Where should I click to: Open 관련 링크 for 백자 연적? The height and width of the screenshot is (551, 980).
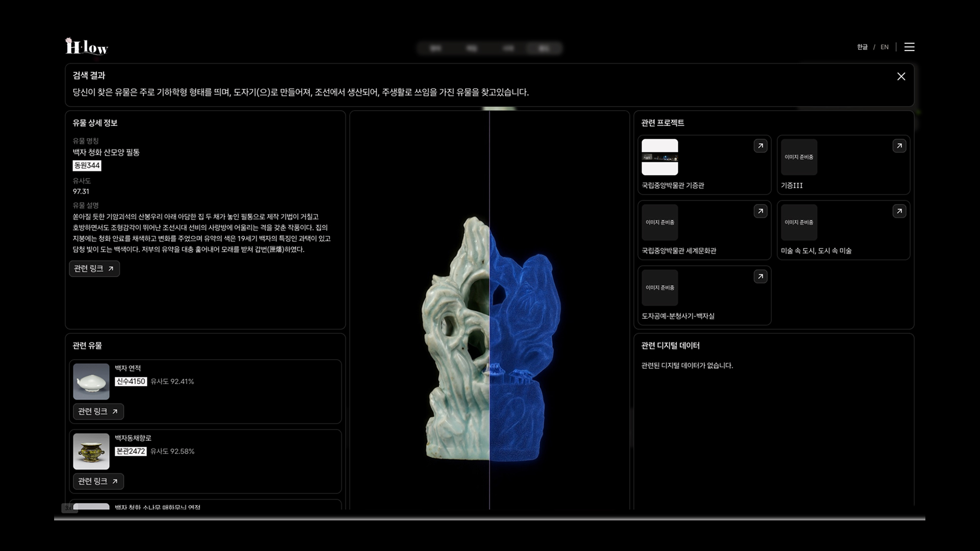pos(99,412)
